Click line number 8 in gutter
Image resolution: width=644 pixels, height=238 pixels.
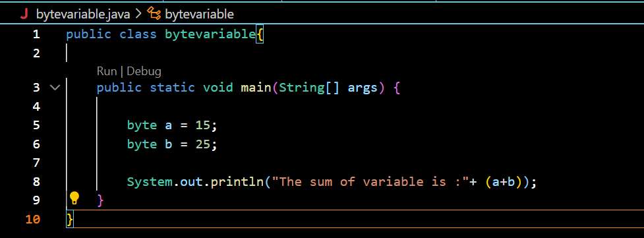coord(36,181)
